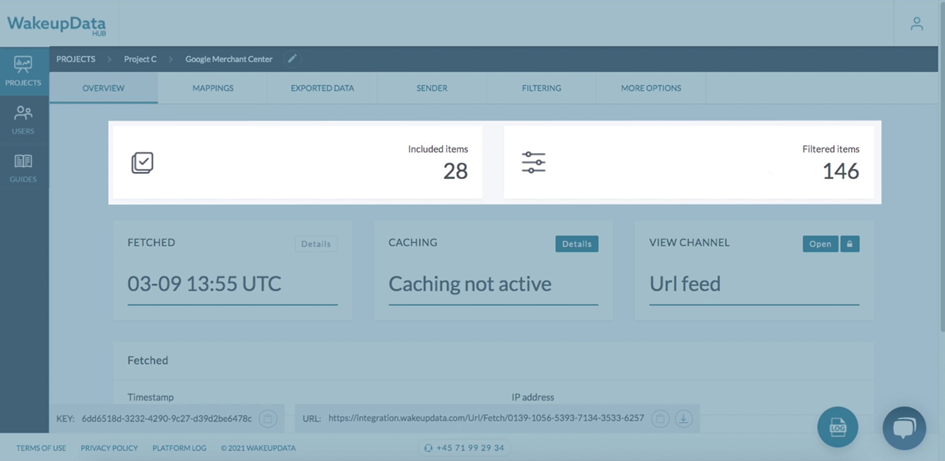The width and height of the screenshot is (945, 461).
Task: Click the IP address label
Action: [533, 397]
